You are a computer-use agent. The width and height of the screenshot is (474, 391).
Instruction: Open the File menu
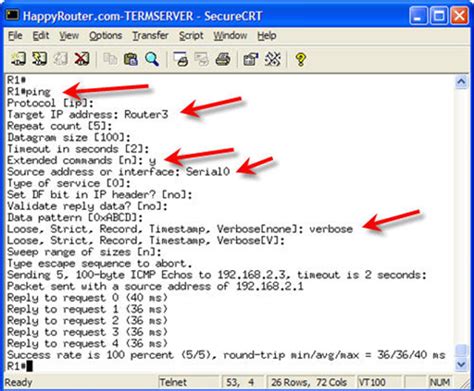tap(15, 36)
